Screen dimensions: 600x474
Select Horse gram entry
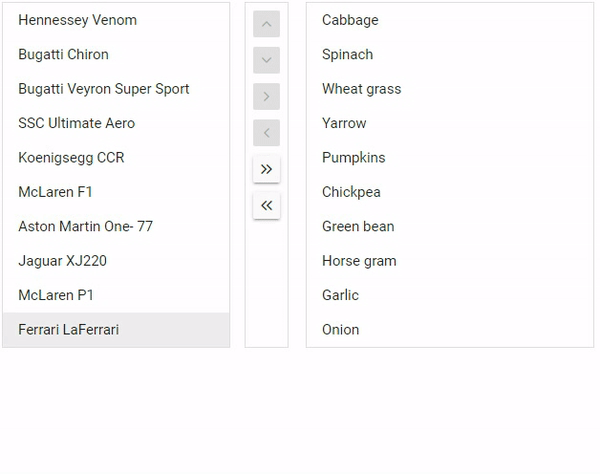pyautogui.click(x=359, y=261)
